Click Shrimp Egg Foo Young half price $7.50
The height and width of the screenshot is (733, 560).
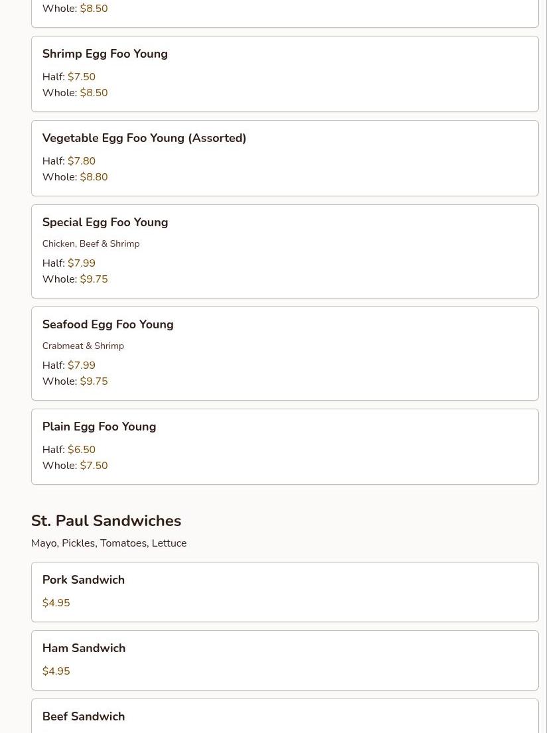point(81,77)
